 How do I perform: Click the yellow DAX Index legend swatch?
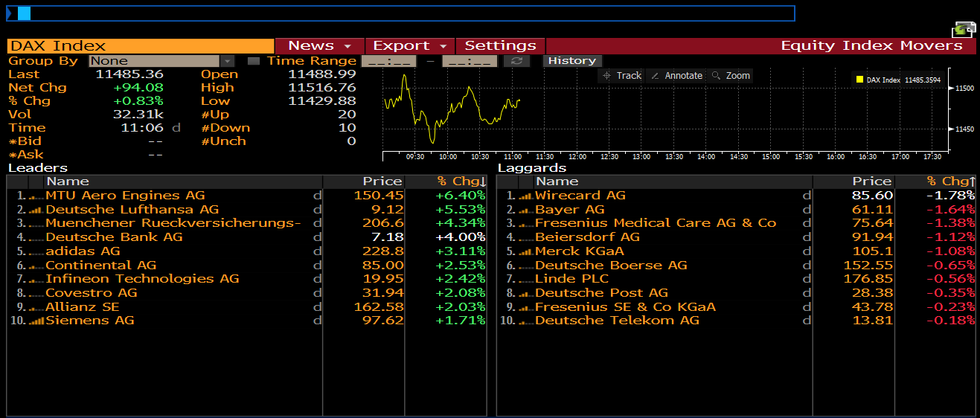click(859, 80)
